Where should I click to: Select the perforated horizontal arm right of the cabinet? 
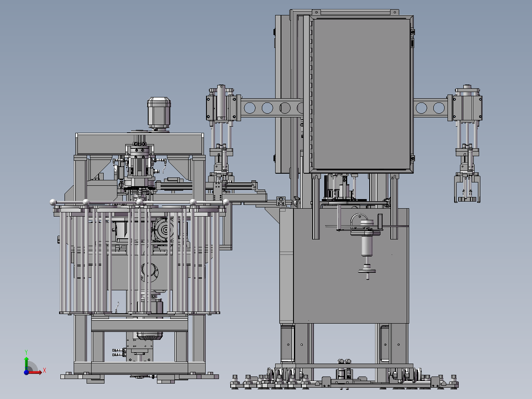click(430, 108)
